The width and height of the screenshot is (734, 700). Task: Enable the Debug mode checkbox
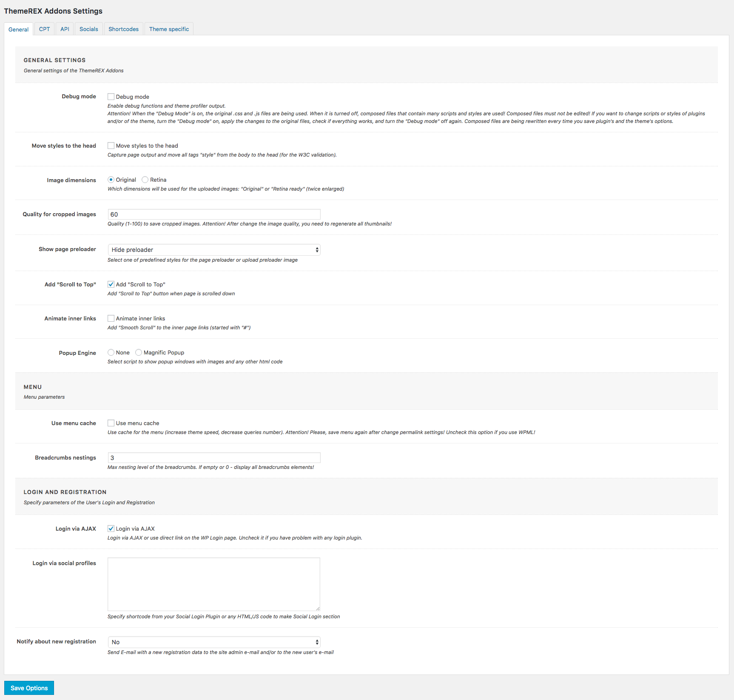click(111, 97)
